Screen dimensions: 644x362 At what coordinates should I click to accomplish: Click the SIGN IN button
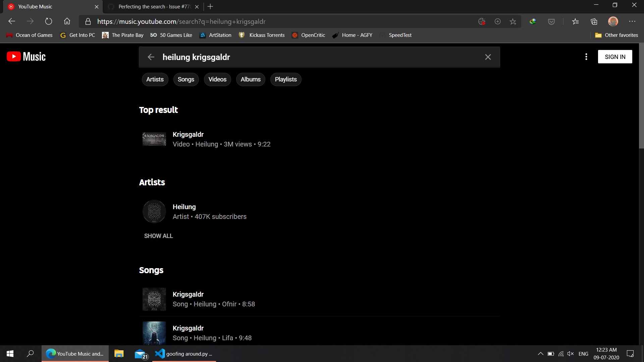tap(615, 57)
